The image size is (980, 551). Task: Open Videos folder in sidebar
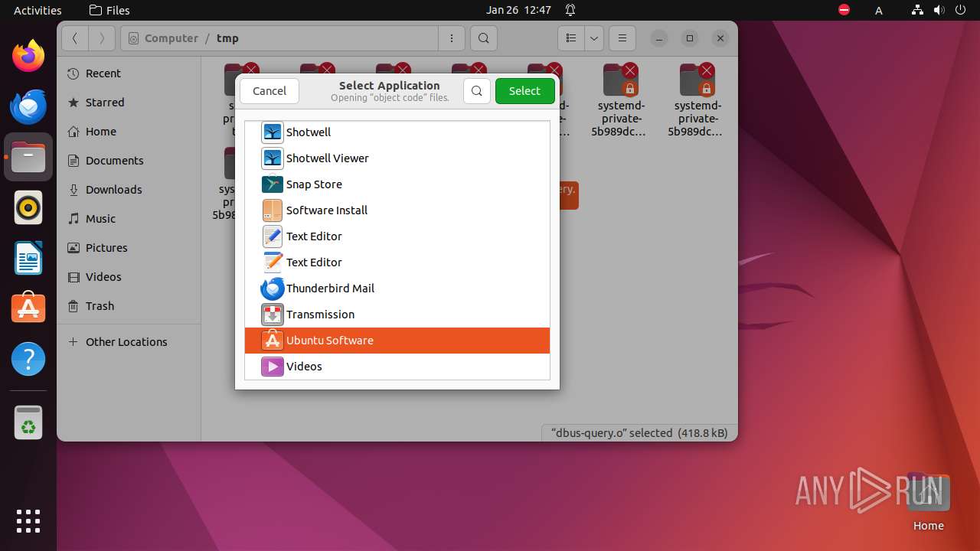tap(129, 277)
